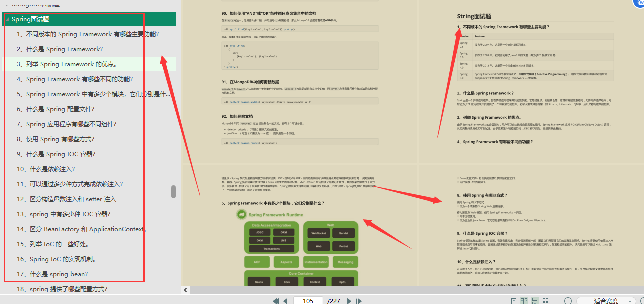The image size is (644, 304).
Task: Click the Feature column header in the version table
Action: coord(480,36)
